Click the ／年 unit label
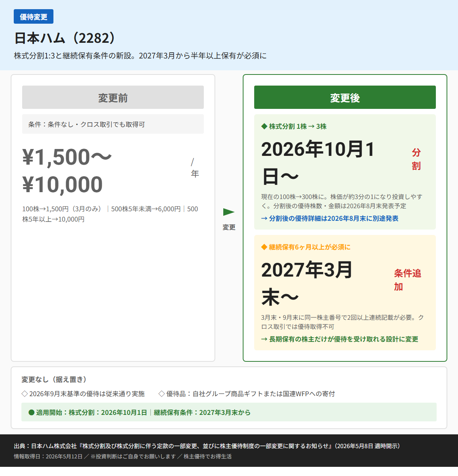 [195, 168]
